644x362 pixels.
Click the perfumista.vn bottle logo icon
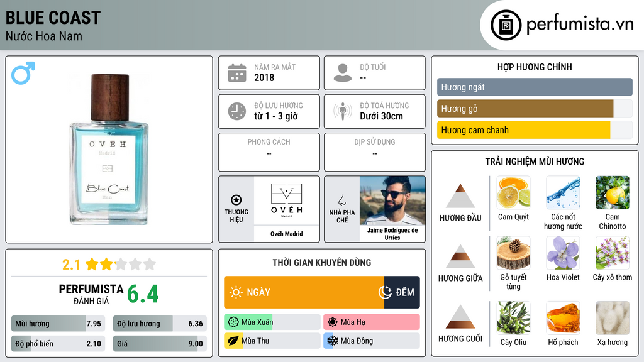click(506, 25)
